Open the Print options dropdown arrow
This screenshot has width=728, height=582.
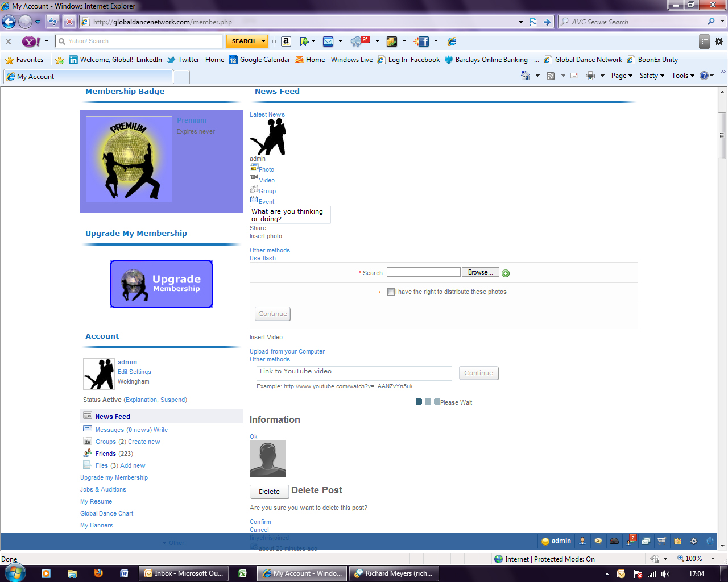pos(602,76)
